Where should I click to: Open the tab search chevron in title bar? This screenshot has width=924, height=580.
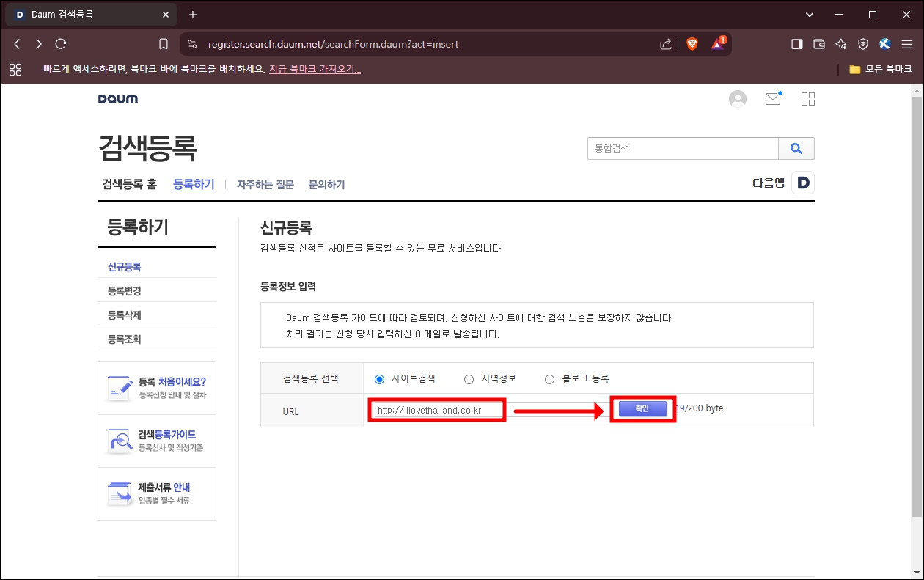(x=810, y=15)
